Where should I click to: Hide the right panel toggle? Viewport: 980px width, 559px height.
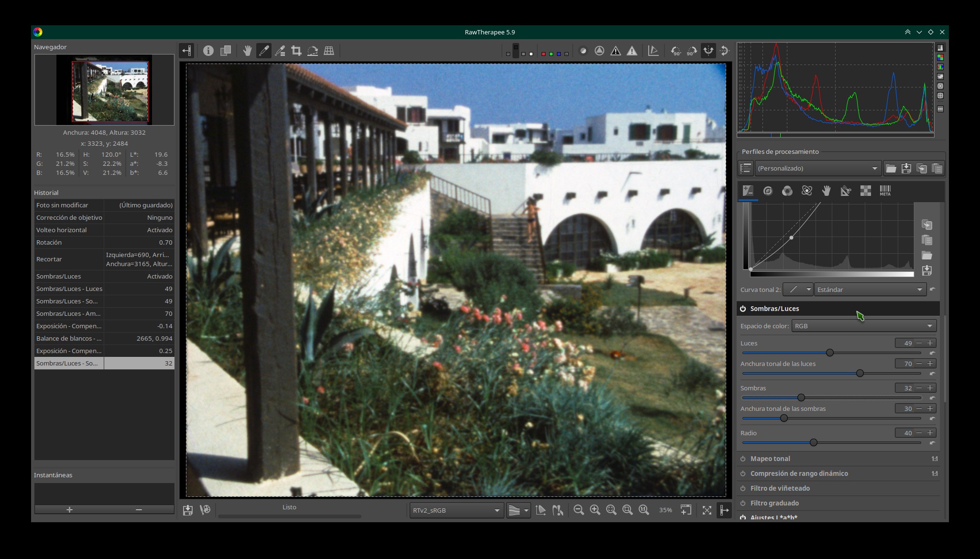click(724, 510)
